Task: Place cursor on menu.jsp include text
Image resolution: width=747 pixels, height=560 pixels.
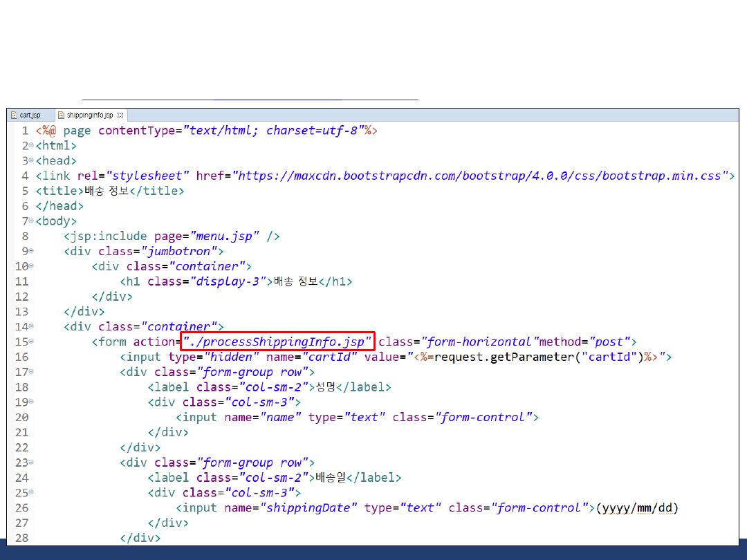Action: (224, 236)
